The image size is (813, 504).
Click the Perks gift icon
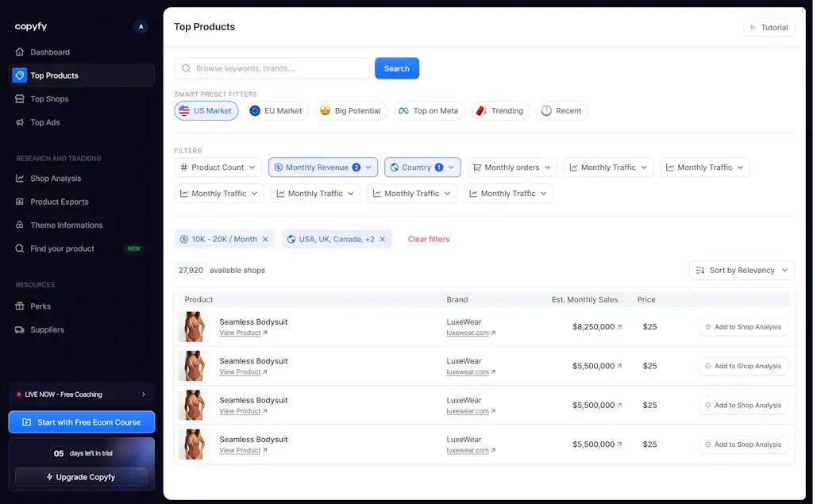pos(20,306)
